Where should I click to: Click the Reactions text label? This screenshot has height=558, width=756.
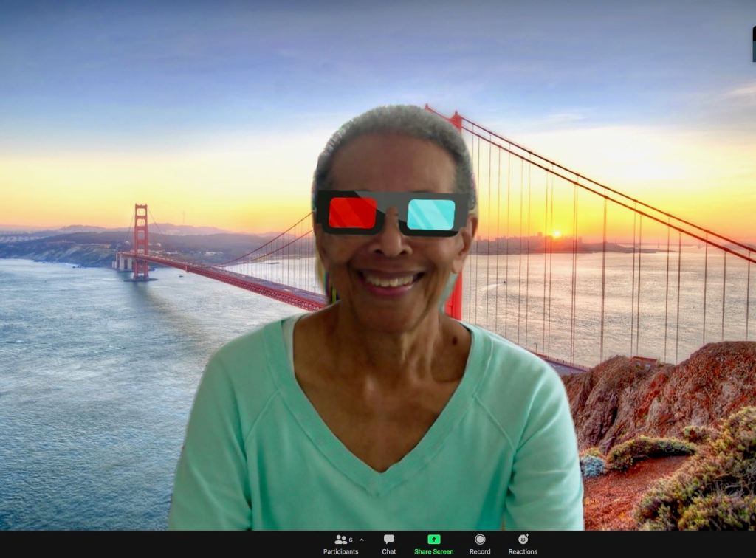click(523, 551)
